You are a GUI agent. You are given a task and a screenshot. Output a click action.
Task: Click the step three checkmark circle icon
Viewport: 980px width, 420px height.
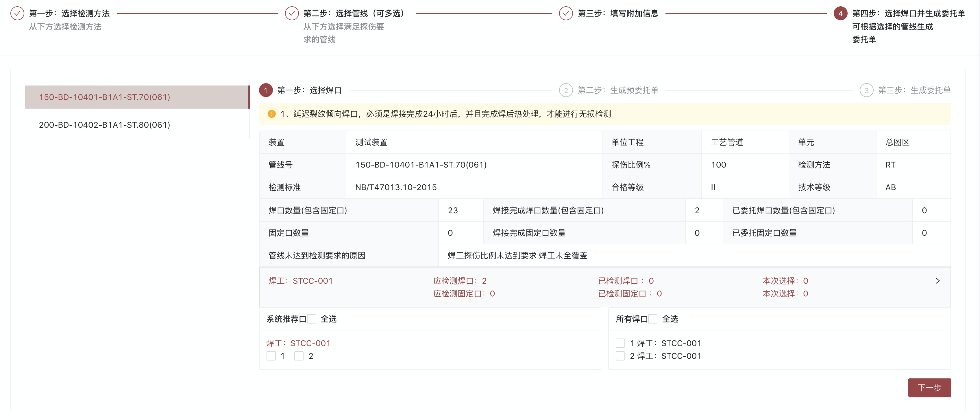(x=566, y=13)
